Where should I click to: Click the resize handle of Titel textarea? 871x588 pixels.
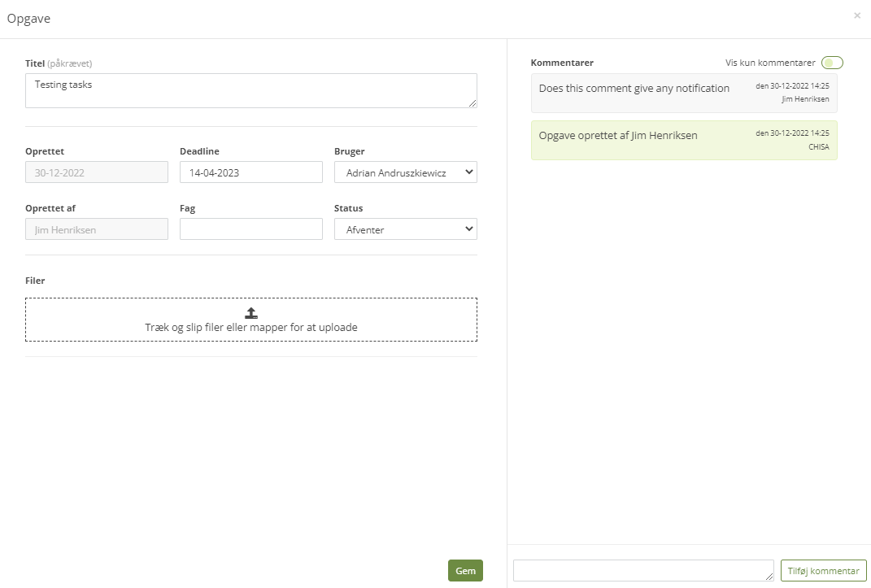click(x=473, y=103)
